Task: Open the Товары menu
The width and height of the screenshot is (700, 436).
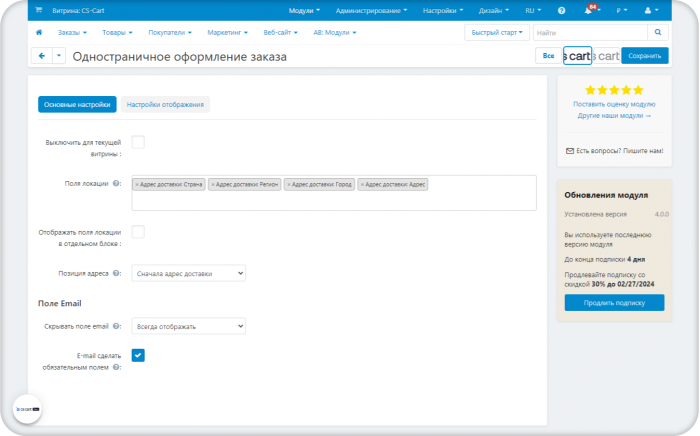Action: point(117,32)
